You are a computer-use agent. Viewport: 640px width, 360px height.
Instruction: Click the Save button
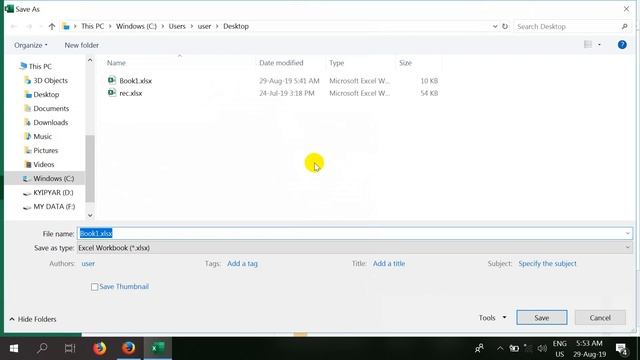pyautogui.click(x=542, y=318)
